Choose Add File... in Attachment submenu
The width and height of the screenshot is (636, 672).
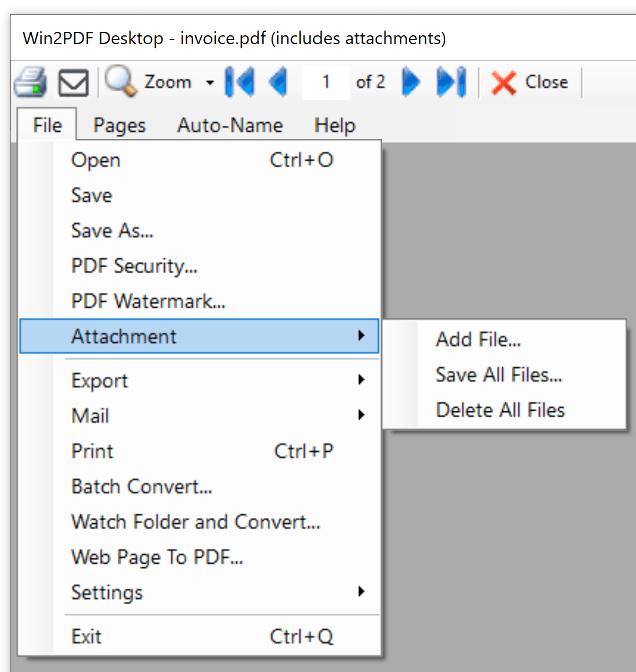coord(504,339)
